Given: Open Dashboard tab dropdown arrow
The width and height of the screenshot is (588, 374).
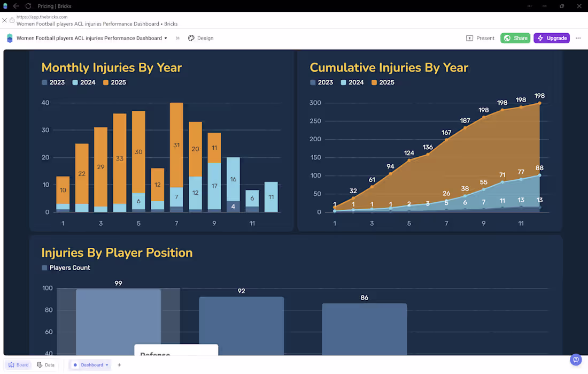Looking at the screenshot, I should tap(107, 365).
